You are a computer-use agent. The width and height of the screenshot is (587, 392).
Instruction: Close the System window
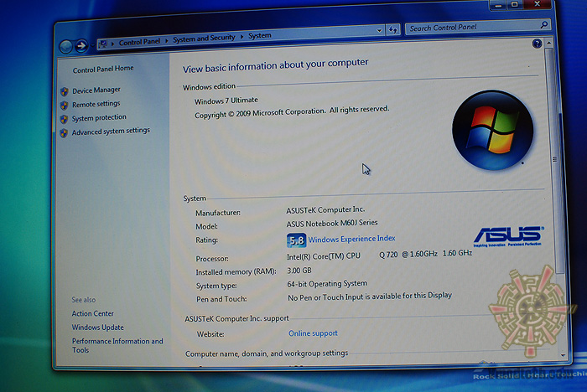pyautogui.click(x=538, y=4)
